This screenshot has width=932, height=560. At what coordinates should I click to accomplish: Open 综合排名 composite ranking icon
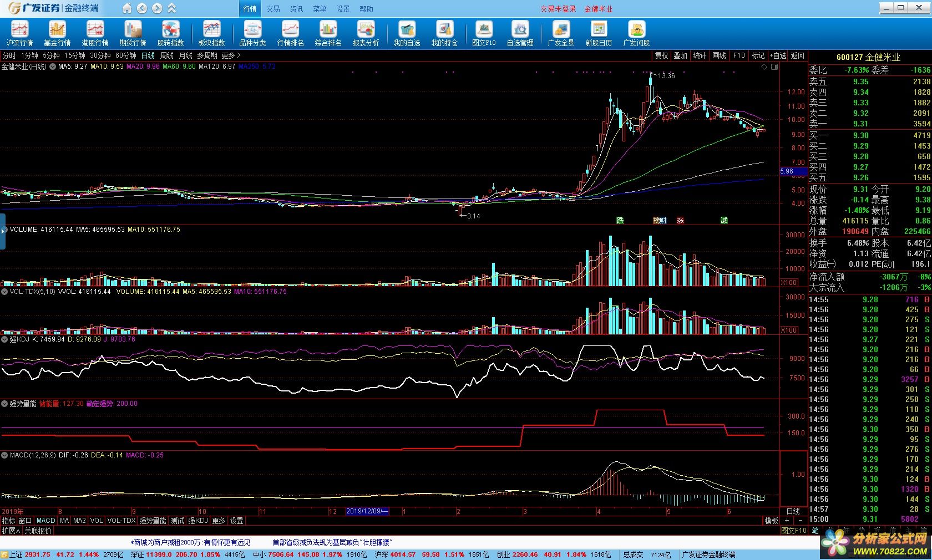[x=328, y=33]
